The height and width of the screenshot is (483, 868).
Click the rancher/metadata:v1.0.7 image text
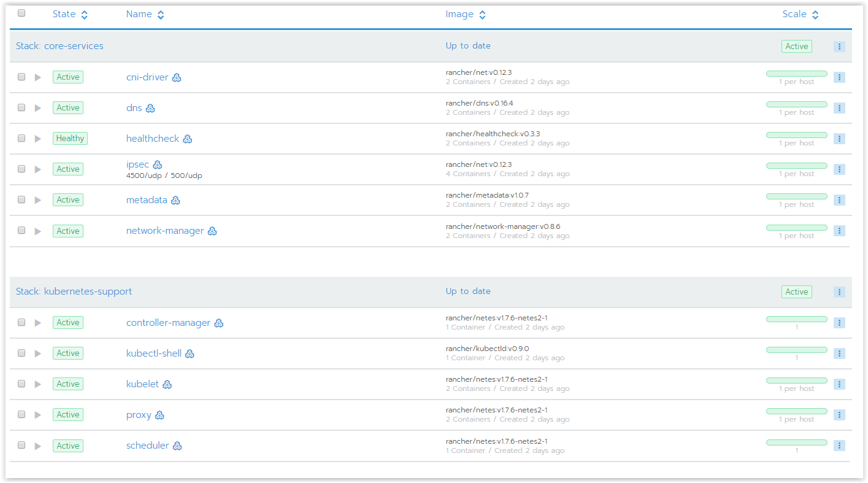487,195
